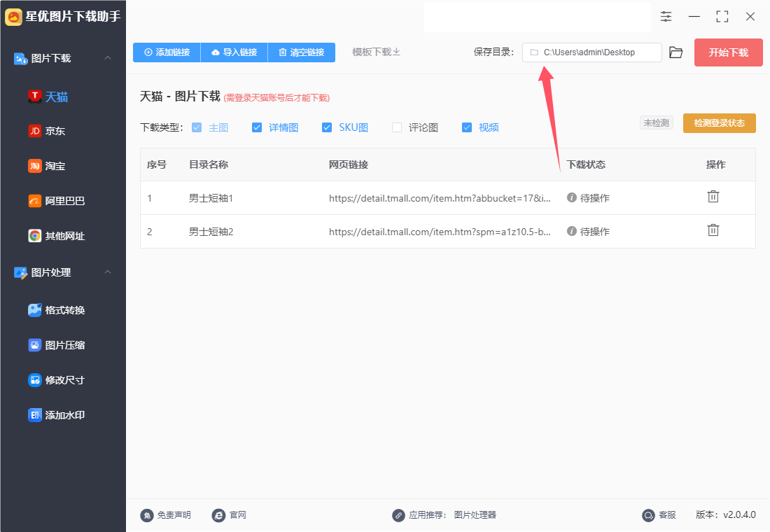Click the 官网 browser icon in footer
Image resolution: width=770 pixels, height=532 pixels.
(x=218, y=515)
